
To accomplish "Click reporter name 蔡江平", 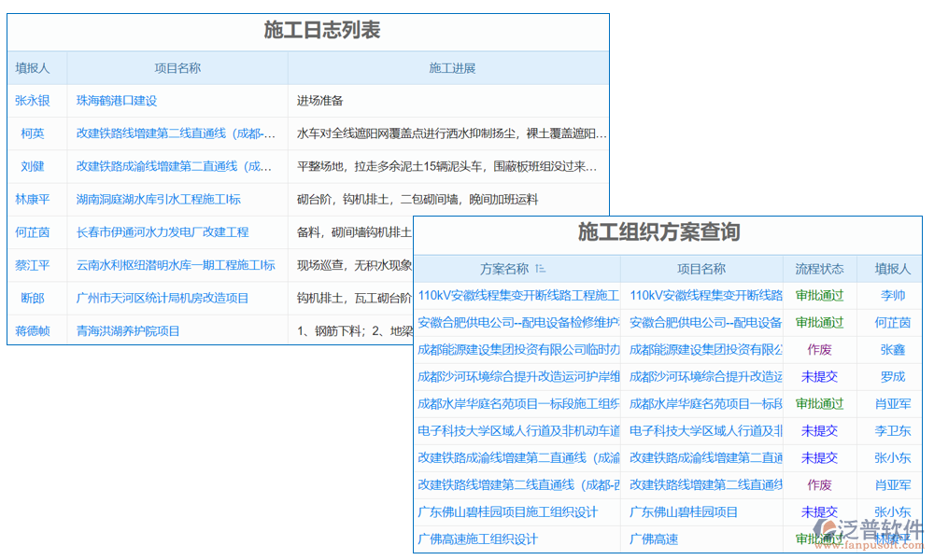I will pyautogui.click(x=33, y=265).
